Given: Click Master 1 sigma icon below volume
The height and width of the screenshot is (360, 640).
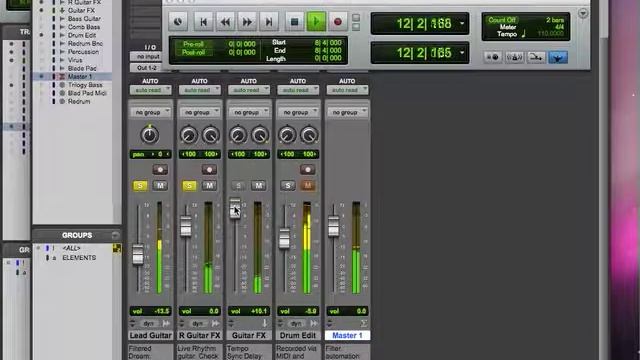Looking at the screenshot, I should click(363, 323).
